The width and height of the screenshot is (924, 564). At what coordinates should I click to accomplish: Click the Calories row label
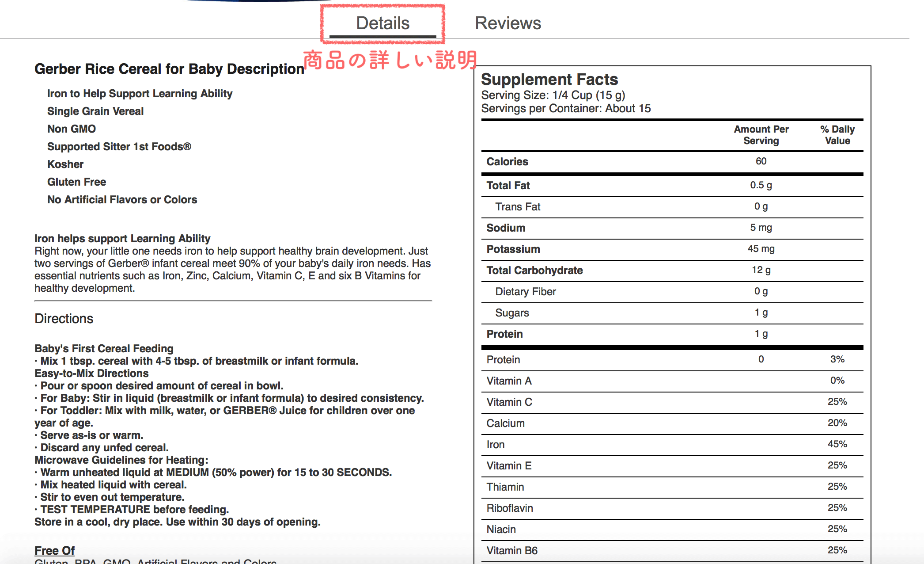pyautogui.click(x=507, y=162)
